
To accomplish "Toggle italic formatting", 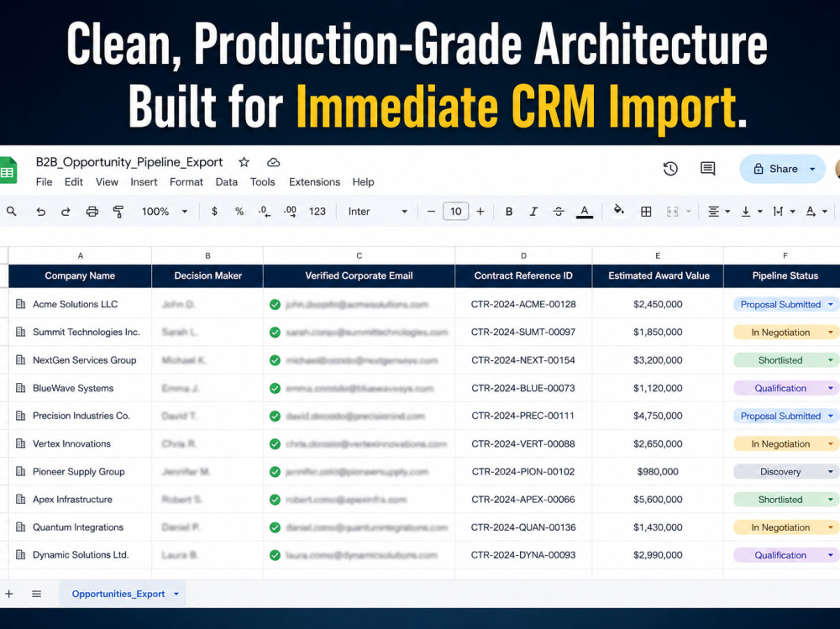I will point(533,212).
